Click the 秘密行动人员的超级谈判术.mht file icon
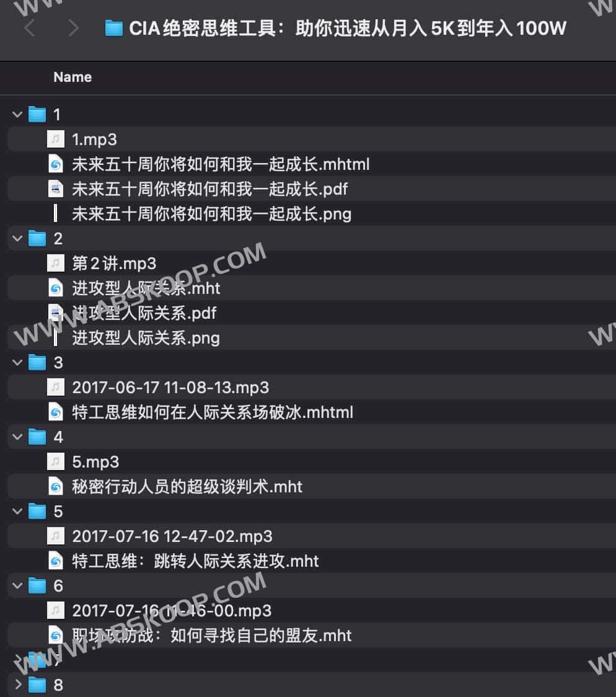This screenshot has width=616, height=697. [x=56, y=486]
